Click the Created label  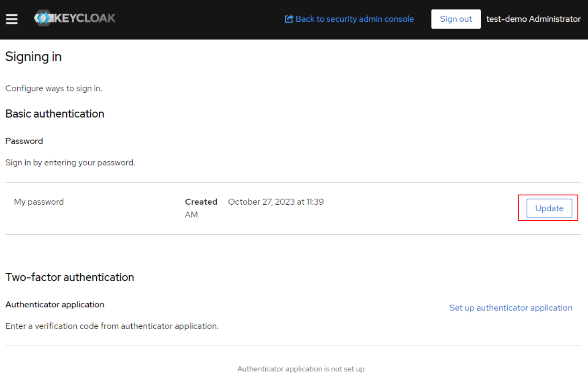pyautogui.click(x=201, y=202)
